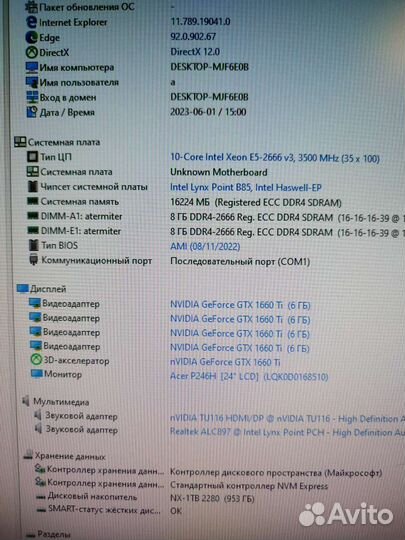Click the Пакет обновления ОС icon
The height and width of the screenshot is (540, 405).
click(31, 7)
